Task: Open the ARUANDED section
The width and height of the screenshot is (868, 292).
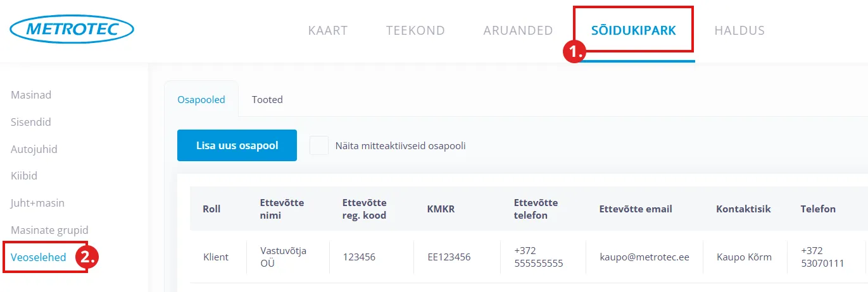Action: (x=518, y=30)
